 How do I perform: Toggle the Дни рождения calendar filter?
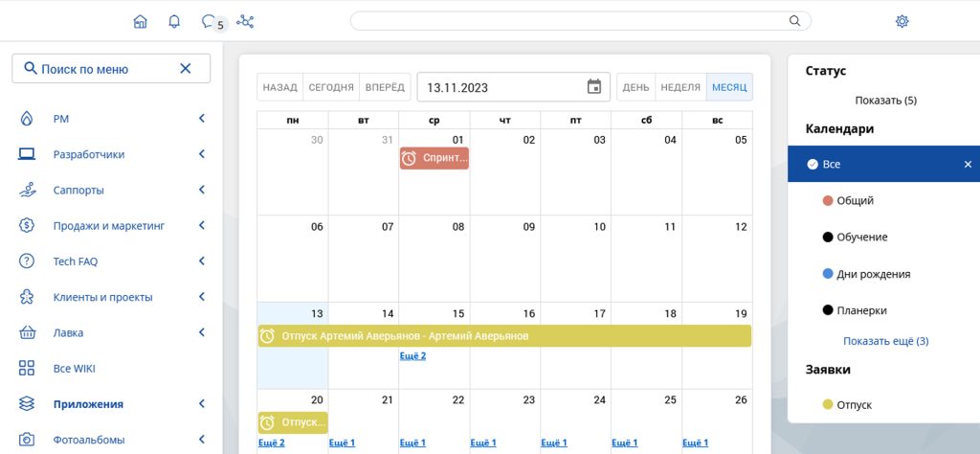(873, 274)
